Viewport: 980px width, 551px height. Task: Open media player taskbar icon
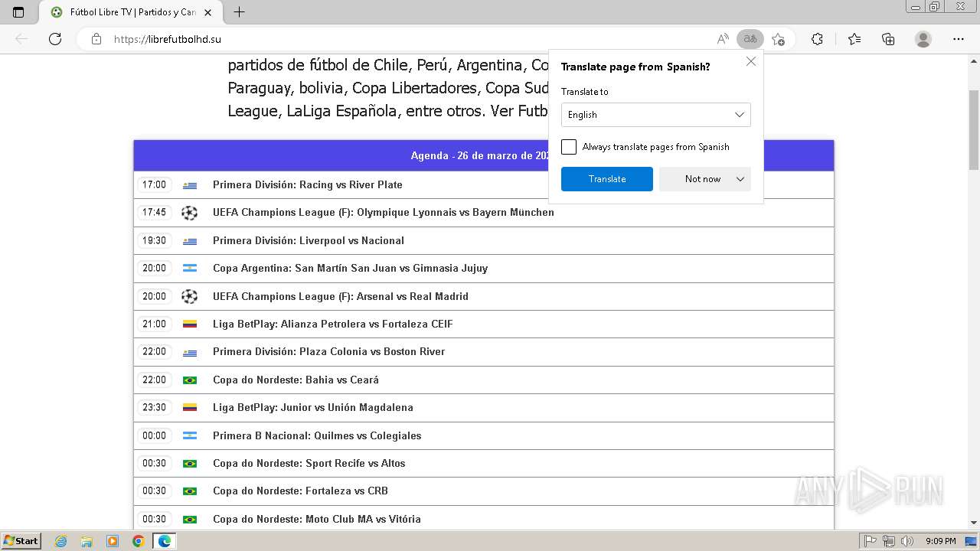tap(113, 541)
